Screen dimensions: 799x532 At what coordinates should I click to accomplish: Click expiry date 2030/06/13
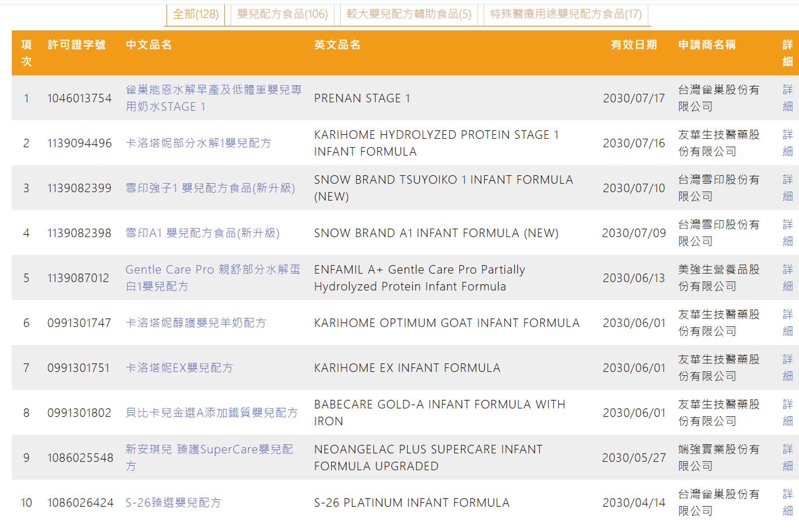pyautogui.click(x=634, y=278)
